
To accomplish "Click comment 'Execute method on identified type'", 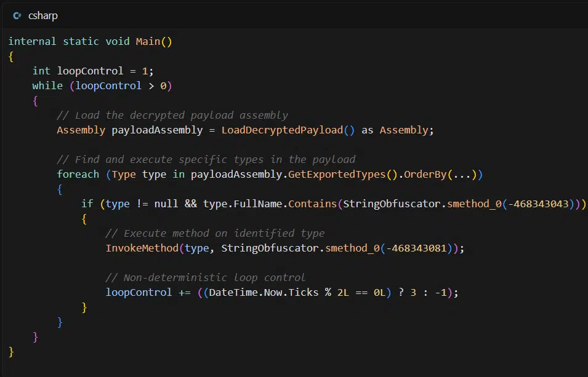I will (215, 234).
